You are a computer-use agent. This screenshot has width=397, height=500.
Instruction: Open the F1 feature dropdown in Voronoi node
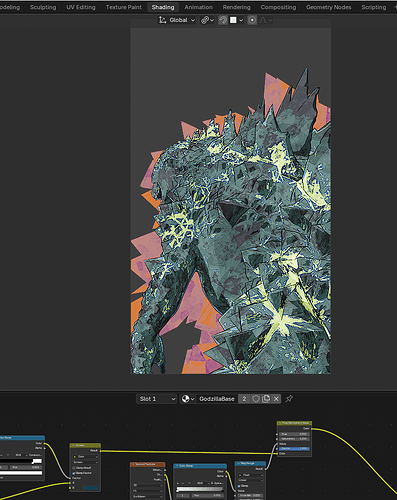(x=148, y=491)
